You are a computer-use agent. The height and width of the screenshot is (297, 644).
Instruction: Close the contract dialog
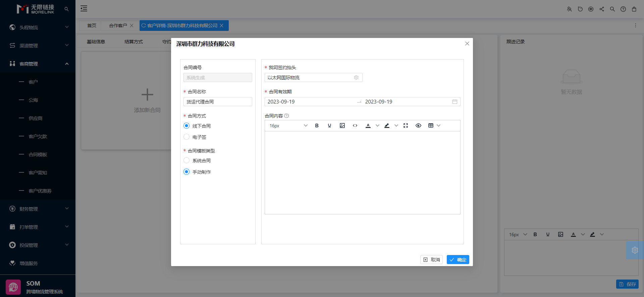pyautogui.click(x=467, y=44)
